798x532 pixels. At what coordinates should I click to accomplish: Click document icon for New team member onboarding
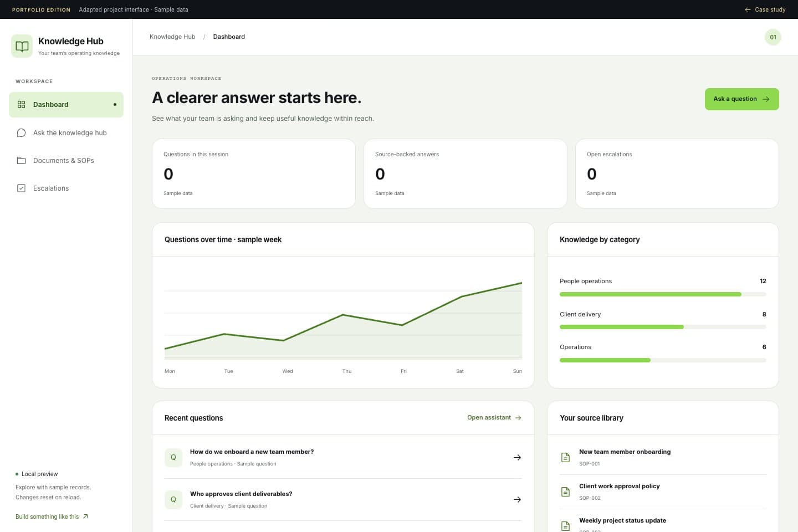(x=565, y=458)
